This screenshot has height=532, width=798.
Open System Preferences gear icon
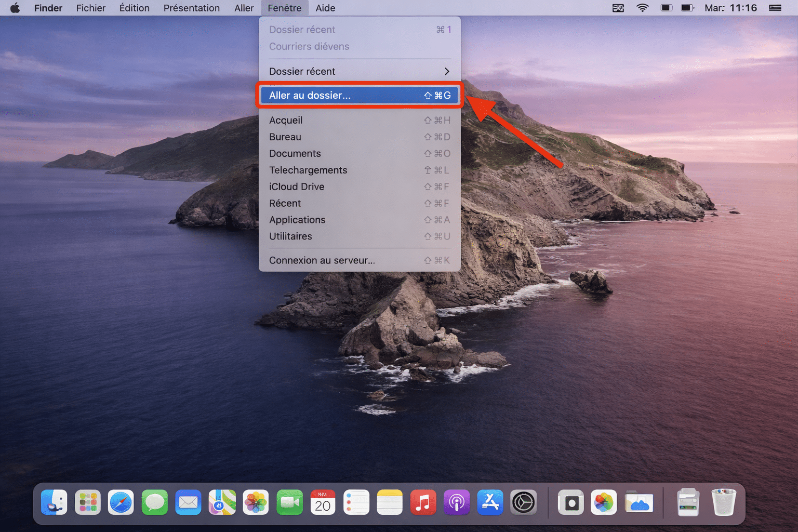click(524, 502)
